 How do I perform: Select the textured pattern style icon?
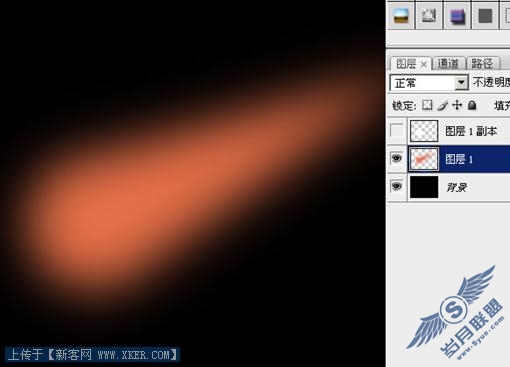(429, 15)
